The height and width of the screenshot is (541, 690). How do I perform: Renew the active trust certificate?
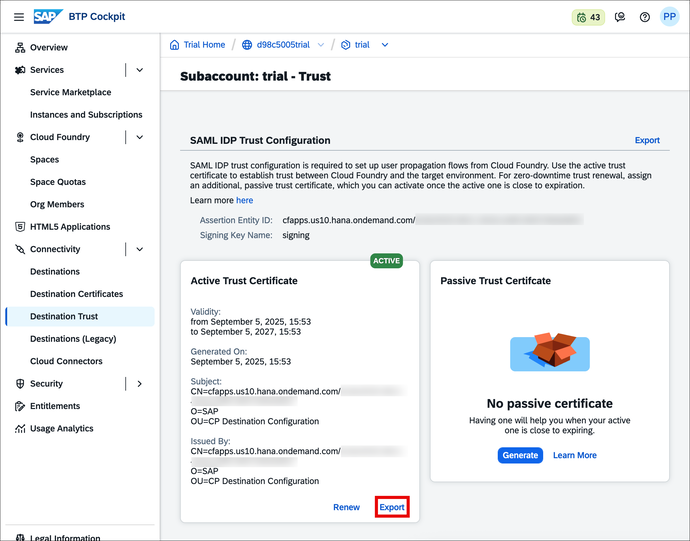pyautogui.click(x=346, y=507)
